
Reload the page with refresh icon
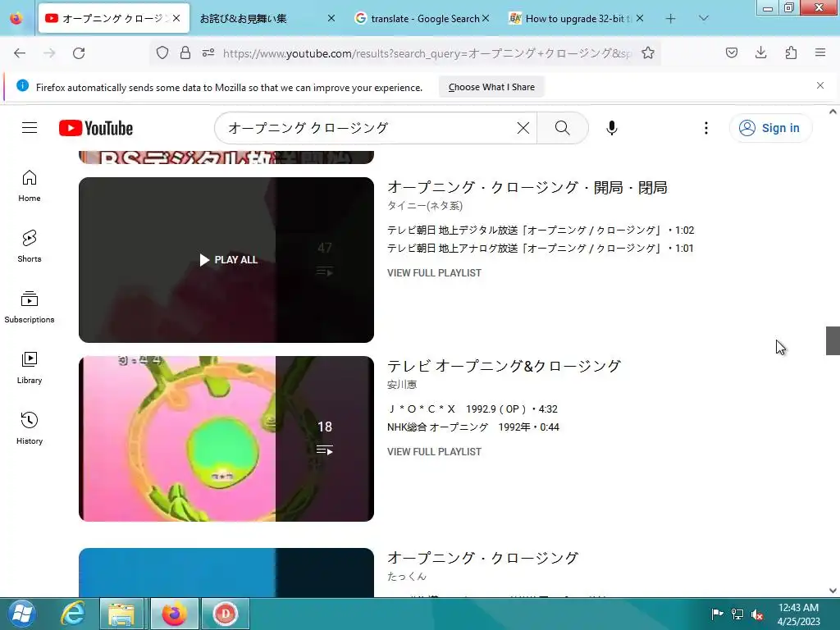(x=79, y=53)
